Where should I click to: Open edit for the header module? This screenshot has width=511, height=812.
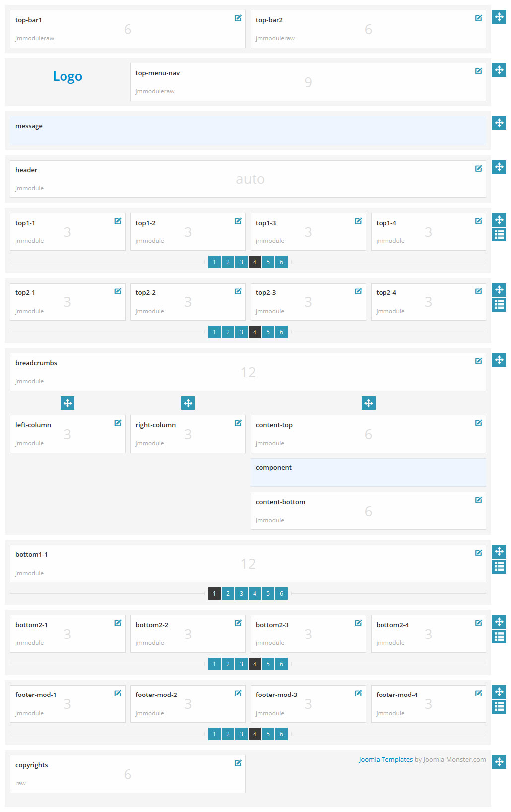(478, 169)
